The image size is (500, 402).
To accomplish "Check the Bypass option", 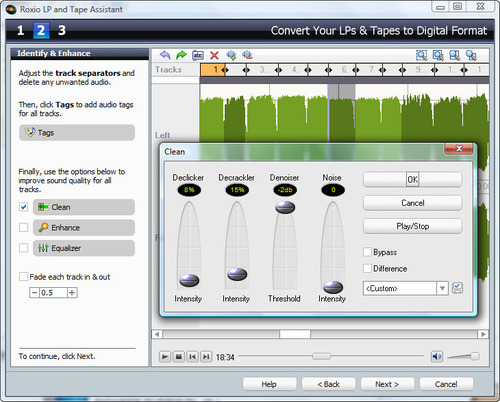I will tap(367, 252).
